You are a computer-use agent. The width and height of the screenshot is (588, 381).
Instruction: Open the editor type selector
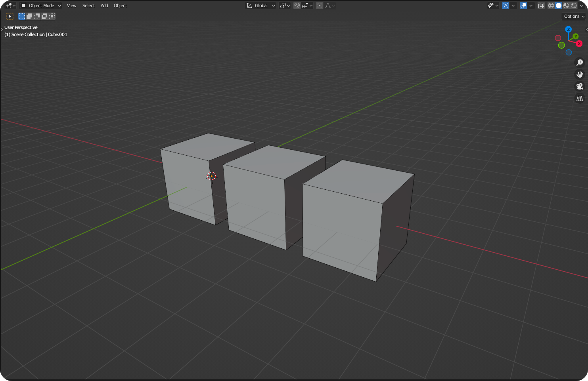tap(10, 6)
